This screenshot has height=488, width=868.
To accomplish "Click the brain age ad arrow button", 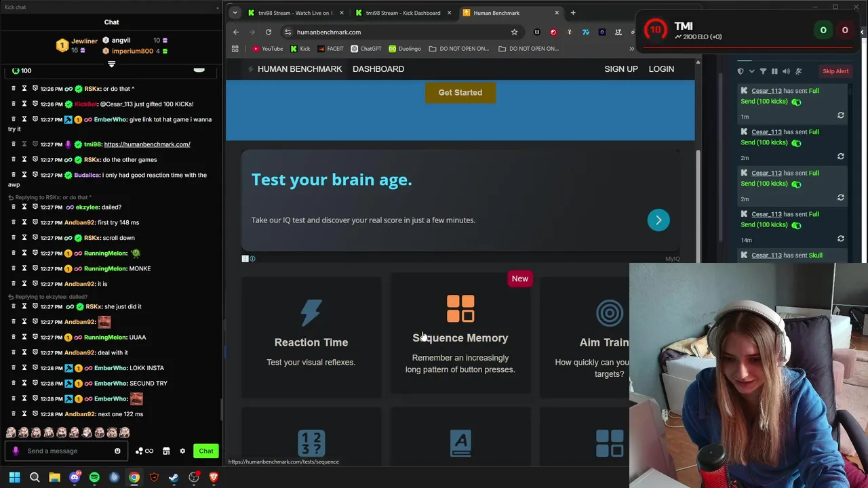I will coord(658,220).
